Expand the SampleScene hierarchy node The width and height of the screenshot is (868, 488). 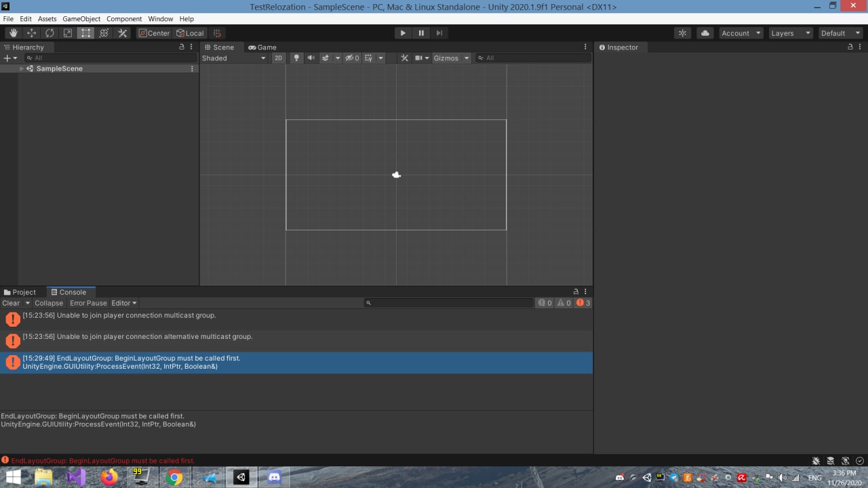click(22, 68)
